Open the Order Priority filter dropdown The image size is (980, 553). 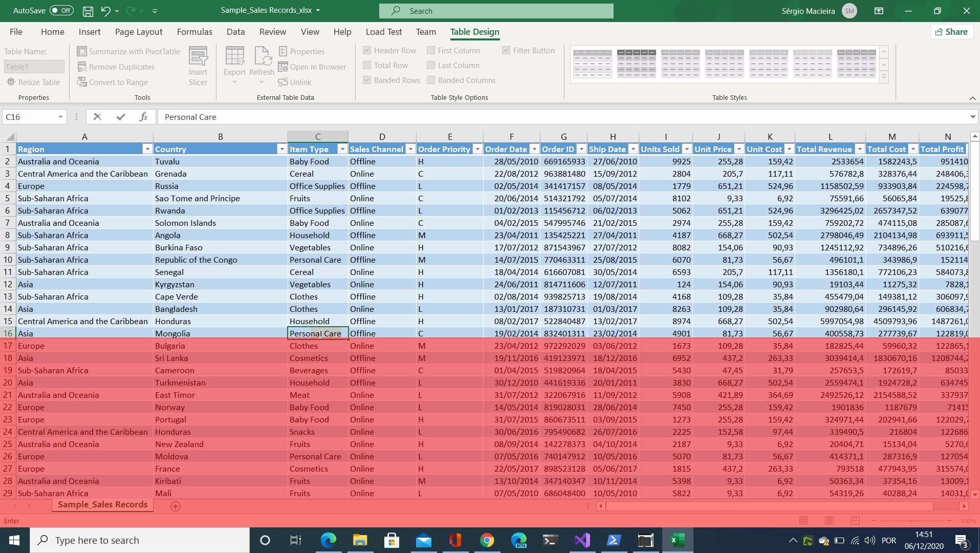(477, 149)
